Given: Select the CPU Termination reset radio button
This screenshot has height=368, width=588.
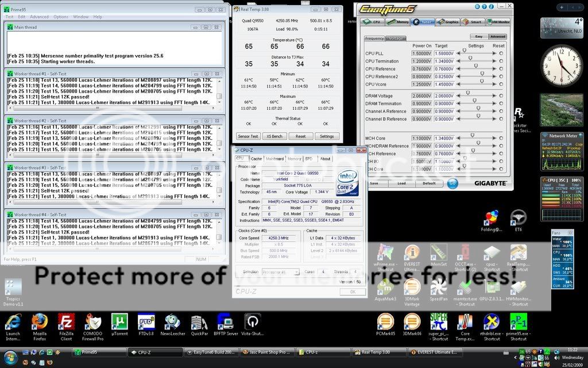Looking at the screenshot, I should point(501,61).
